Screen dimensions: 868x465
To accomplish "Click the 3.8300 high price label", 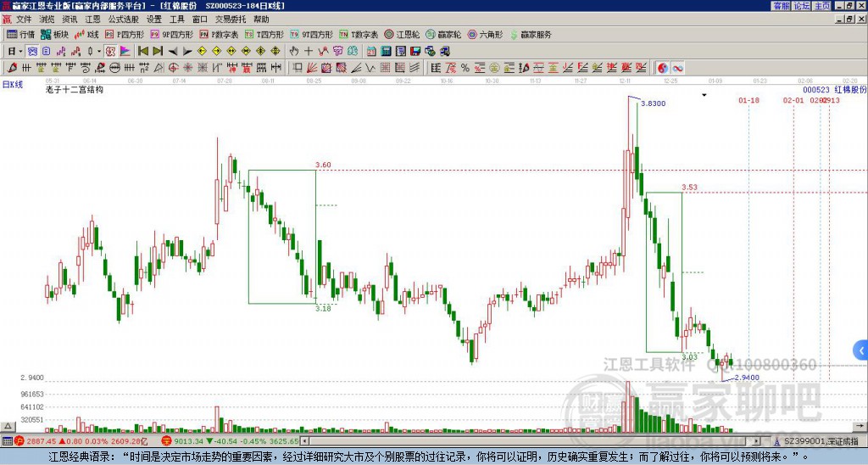I will (x=654, y=104).
